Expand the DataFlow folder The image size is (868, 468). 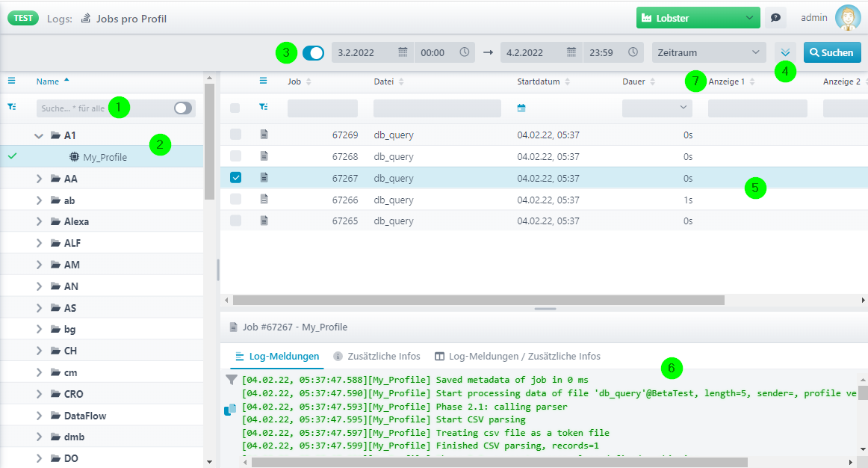pos(39,416)
